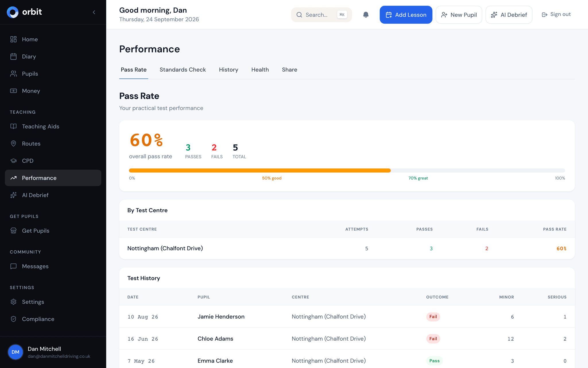Click the Fail badge for 10 Aug 26
Screen dimensions: 588x368
coord(433,317)
